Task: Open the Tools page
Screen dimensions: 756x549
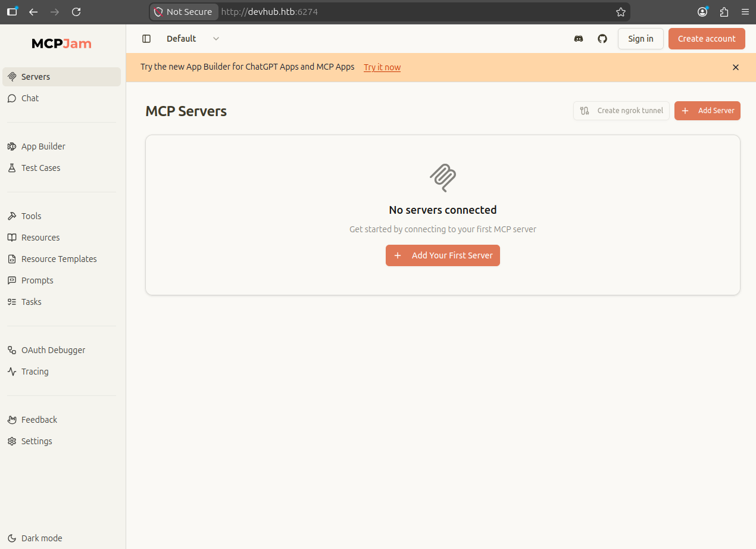Action: pyautogui.click(x=62, y=216)
